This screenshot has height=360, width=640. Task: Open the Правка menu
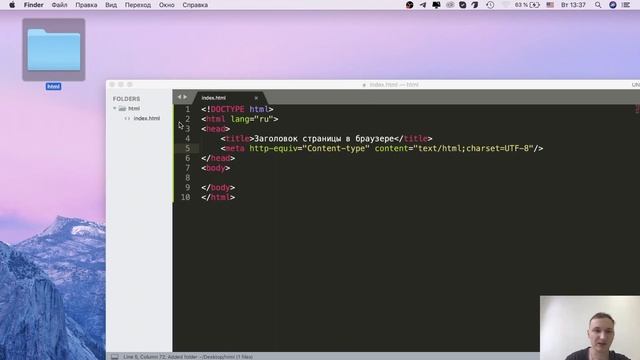(86, 5)
